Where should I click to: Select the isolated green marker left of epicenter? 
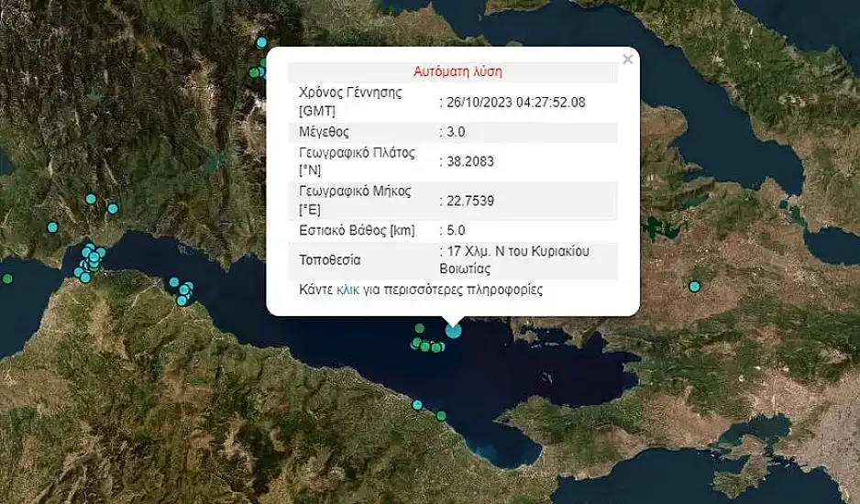pos(419,328)
